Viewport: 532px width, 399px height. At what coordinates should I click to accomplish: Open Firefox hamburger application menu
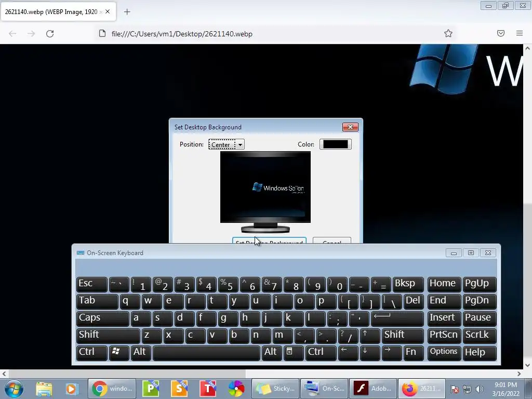520,33
